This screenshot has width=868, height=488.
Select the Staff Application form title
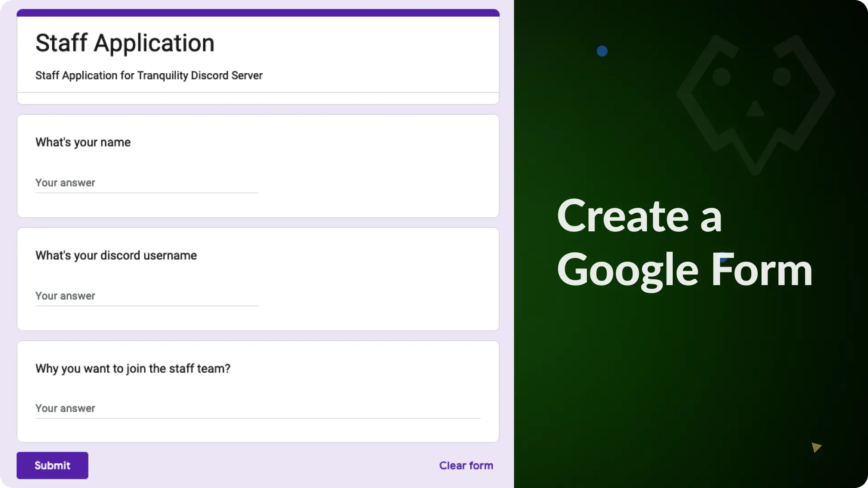(125, 43)
